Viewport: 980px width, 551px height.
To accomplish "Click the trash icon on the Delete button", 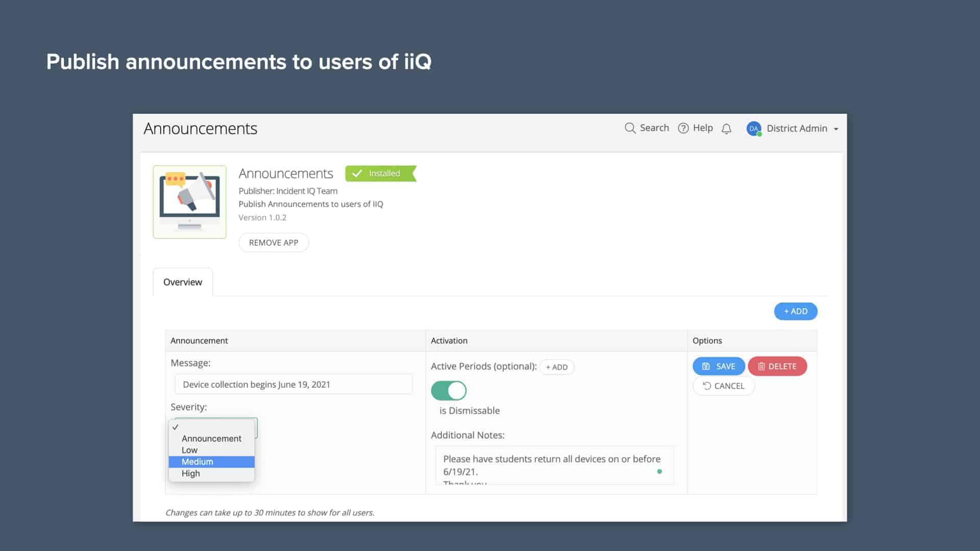I will click(762, 366).
